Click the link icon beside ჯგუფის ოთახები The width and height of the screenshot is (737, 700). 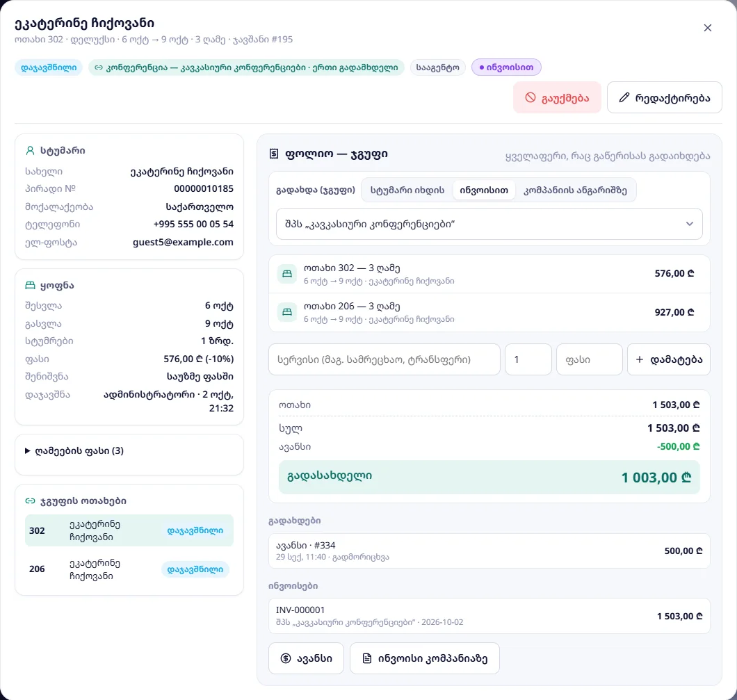click(30, 500)
